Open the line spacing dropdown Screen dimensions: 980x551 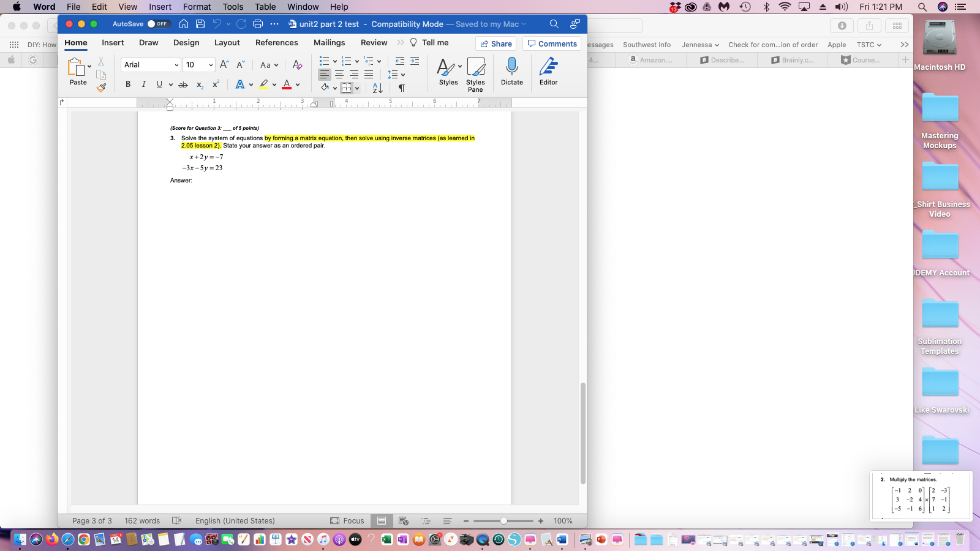(x=396, y=74)
